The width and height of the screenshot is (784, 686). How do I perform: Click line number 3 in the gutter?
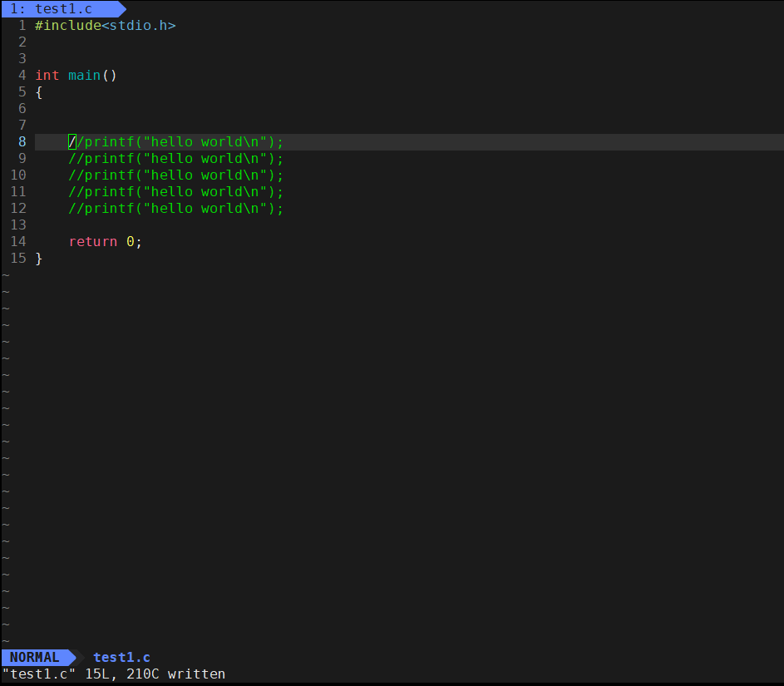[22, 58]
